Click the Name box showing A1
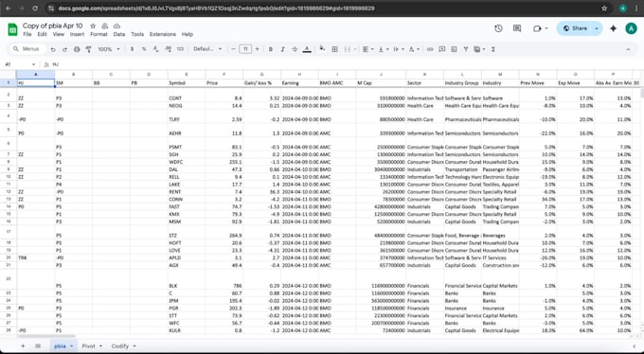The width and height of the screenshot is (644, 354). coord(19,64)
